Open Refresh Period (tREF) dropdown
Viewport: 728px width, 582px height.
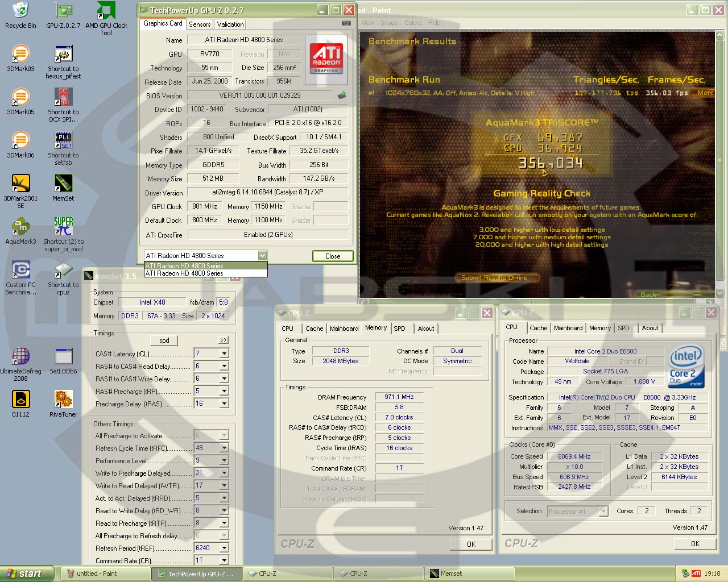(224, 548)
